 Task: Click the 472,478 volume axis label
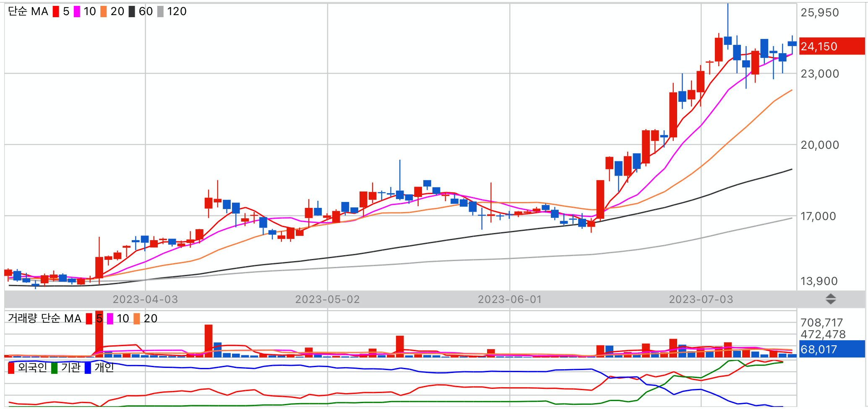pyautogui.click(x=823, y=334)
